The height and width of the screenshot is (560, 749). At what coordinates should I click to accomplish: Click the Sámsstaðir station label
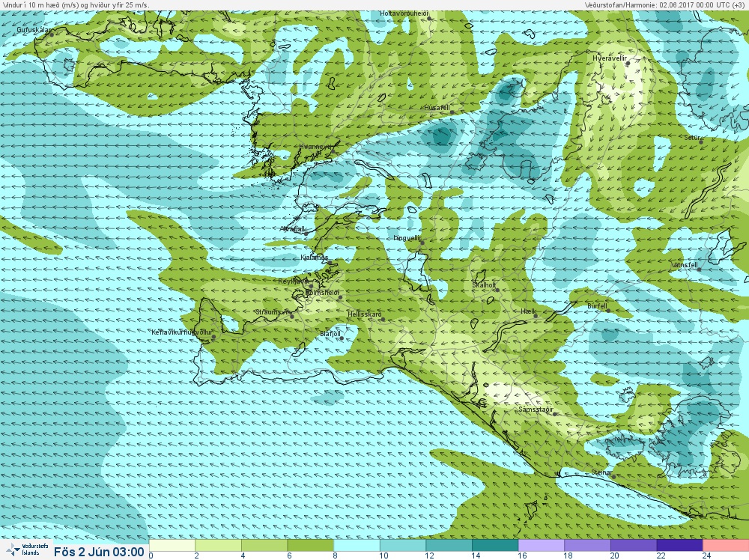(x=536, y=410)
